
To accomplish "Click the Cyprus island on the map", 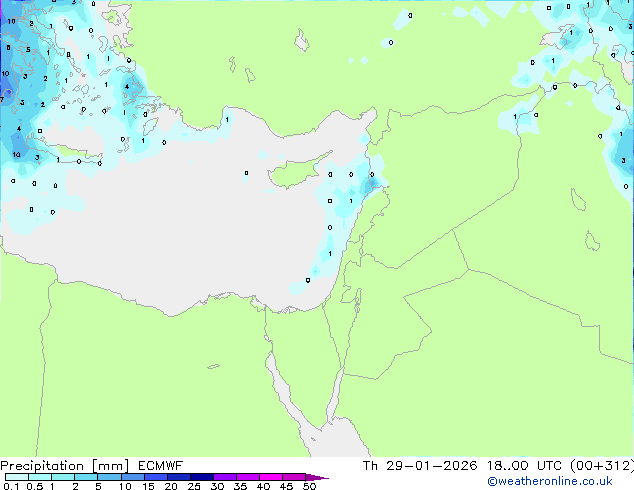I will (x=295, y=172).
